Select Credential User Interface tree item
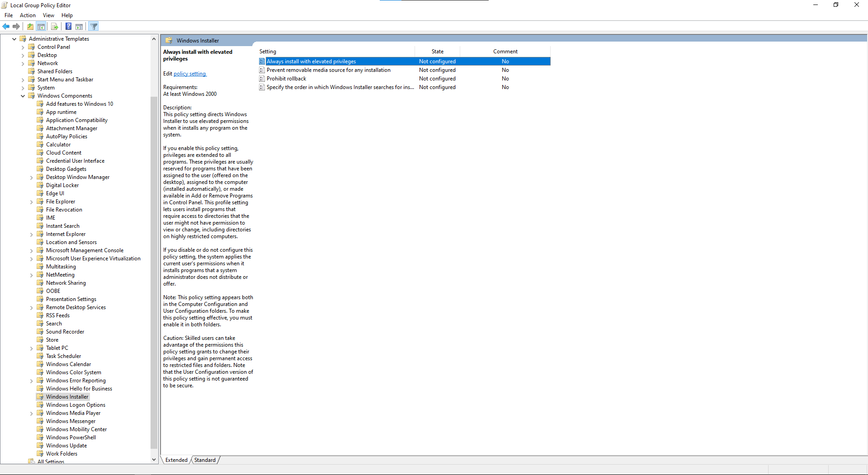The image size is (868, 475). tap(75, 161)
